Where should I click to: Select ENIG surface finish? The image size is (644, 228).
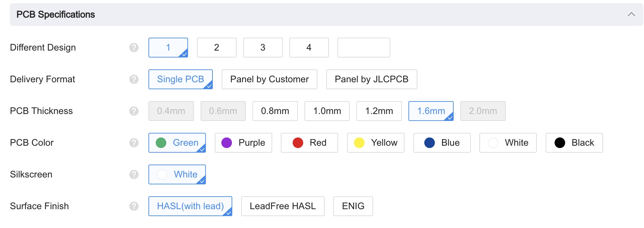click(x=353, y=206)
